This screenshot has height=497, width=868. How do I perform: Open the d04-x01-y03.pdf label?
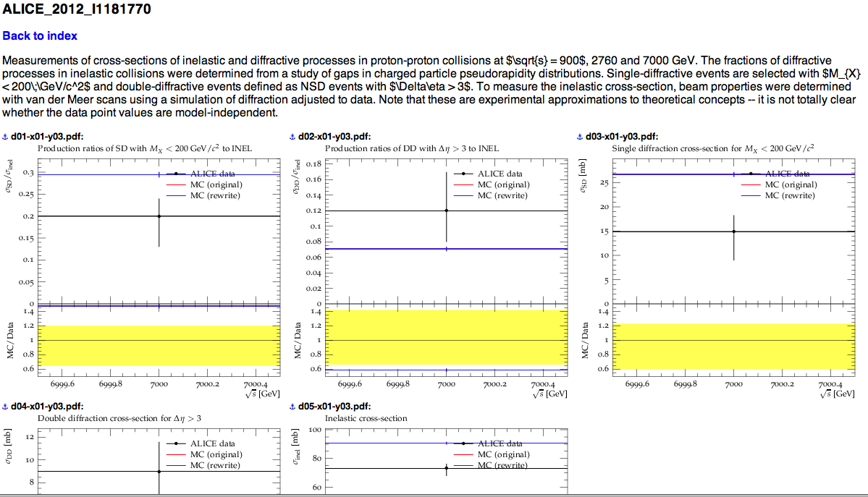[47, 407]
